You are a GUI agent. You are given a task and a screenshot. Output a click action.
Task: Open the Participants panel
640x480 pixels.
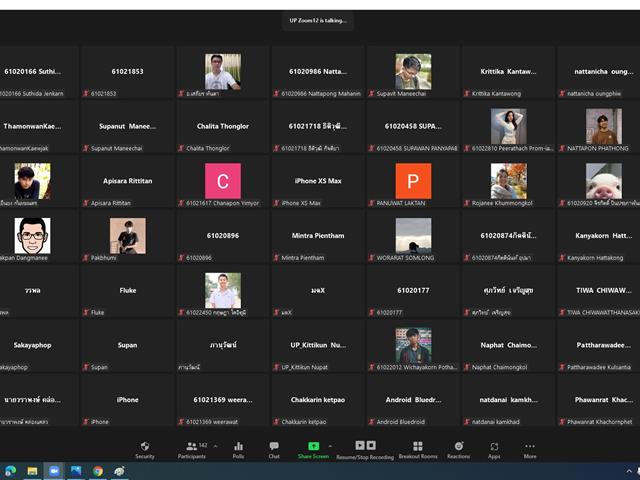pyautogui.click(x=192, y=450)
